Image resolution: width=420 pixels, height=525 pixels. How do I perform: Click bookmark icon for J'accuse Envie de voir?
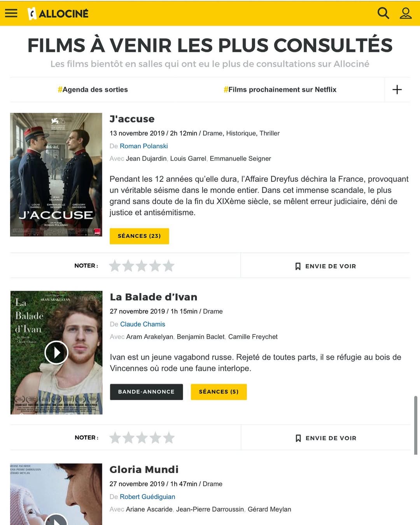(298, 266)
